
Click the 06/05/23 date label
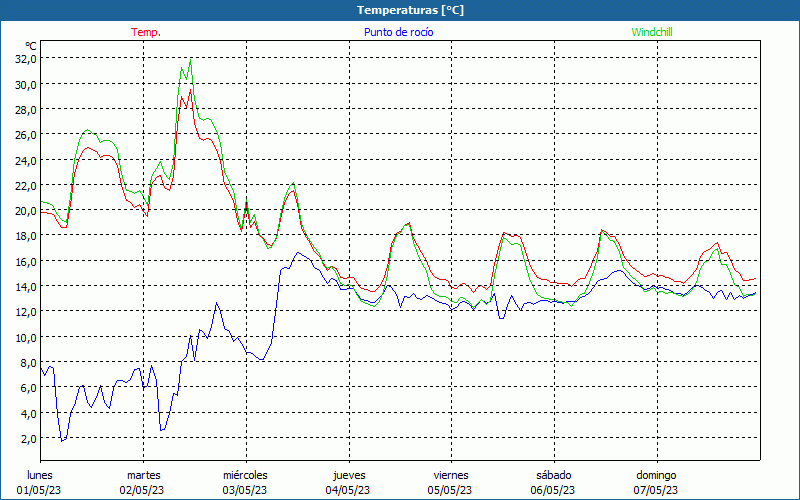553,490
